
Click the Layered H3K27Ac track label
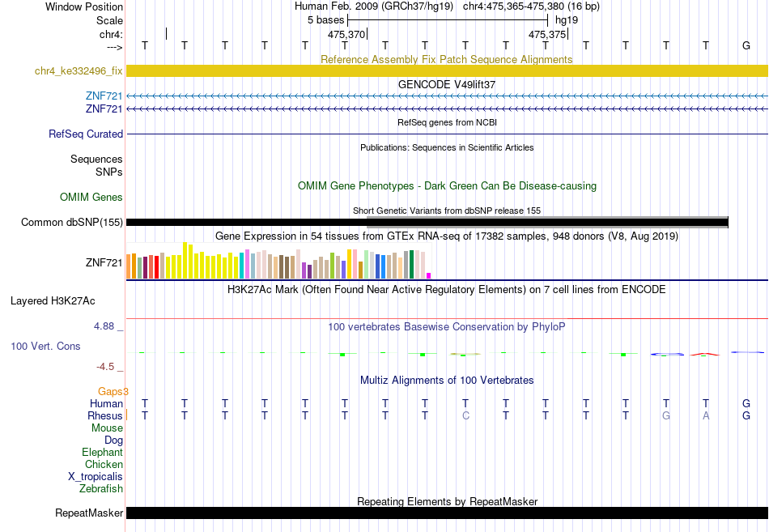[x=53, y=301]
